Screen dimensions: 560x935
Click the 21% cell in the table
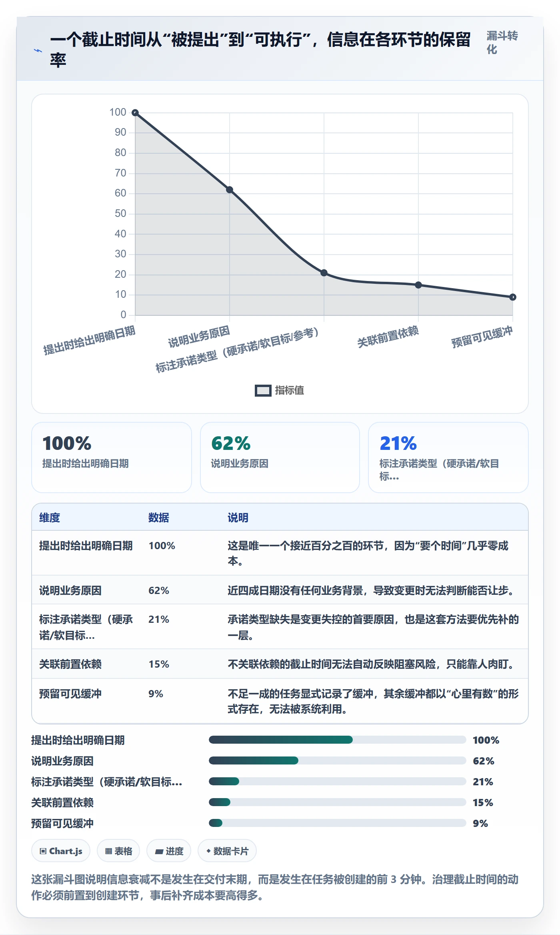coord(159,619)
